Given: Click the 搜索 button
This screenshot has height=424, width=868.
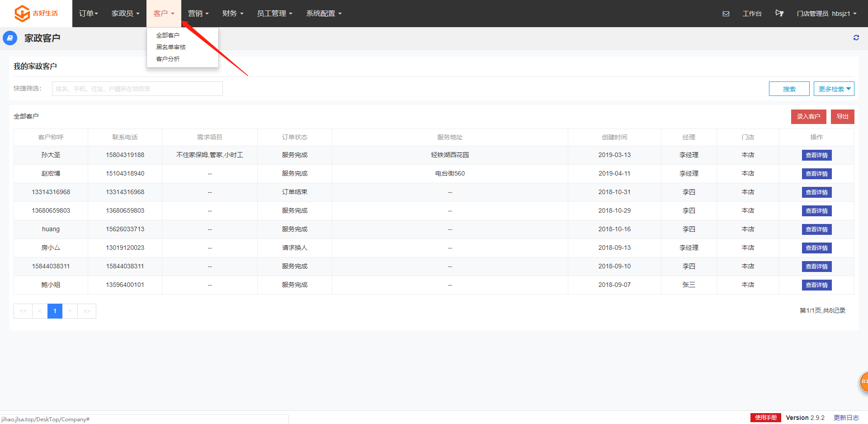Looking at the screenshot, I should [789, 89].
